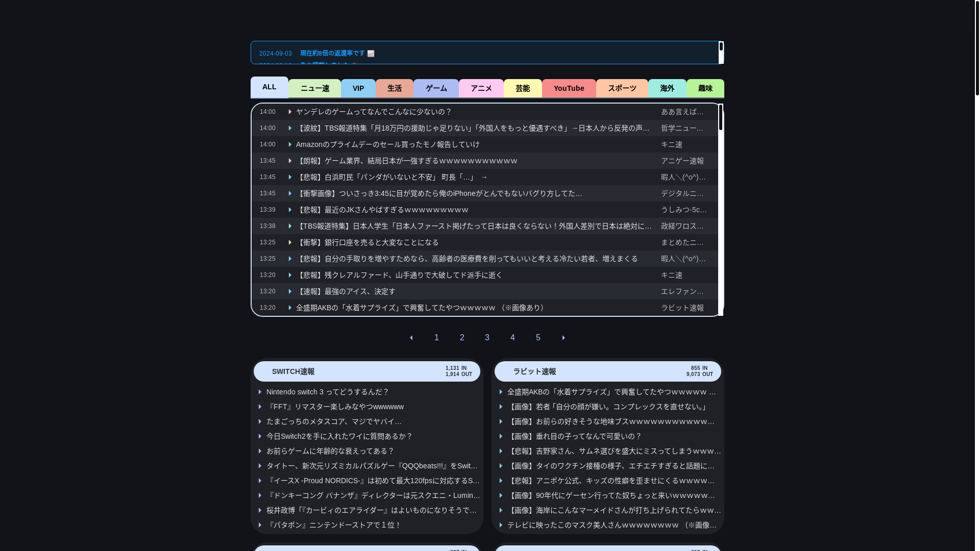Open the ラビット速報 card header
The image size is (980, 551).
[x=608, y=371]
